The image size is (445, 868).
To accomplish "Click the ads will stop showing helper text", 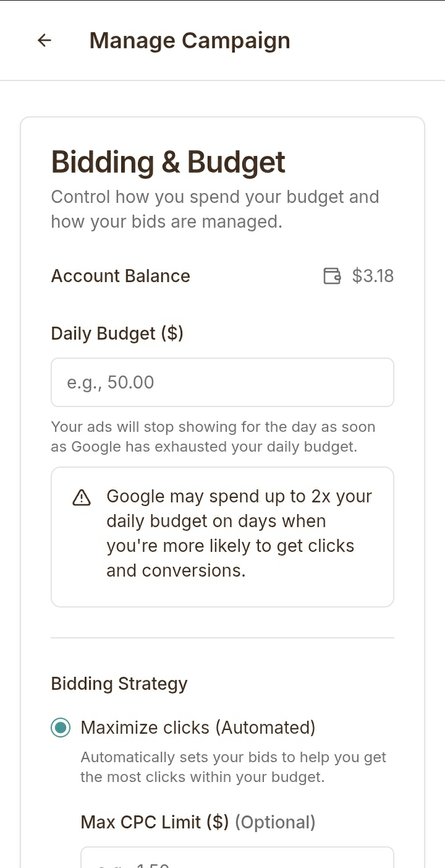I will click(x=213, y=437).
